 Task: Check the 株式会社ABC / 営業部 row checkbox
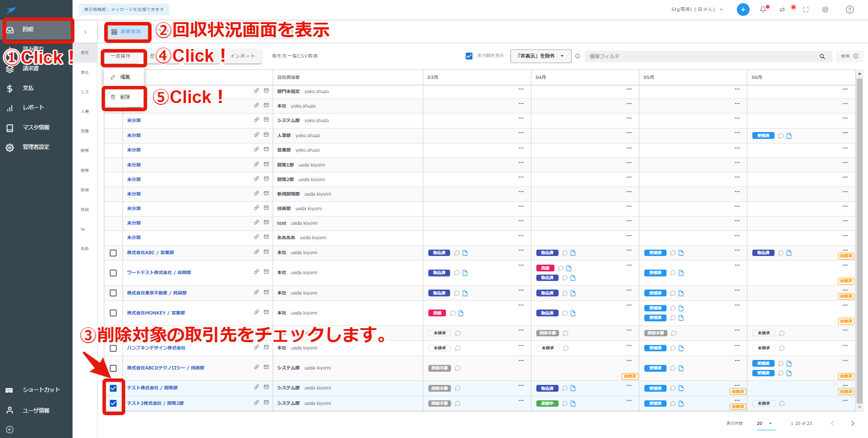pos(113,253)
